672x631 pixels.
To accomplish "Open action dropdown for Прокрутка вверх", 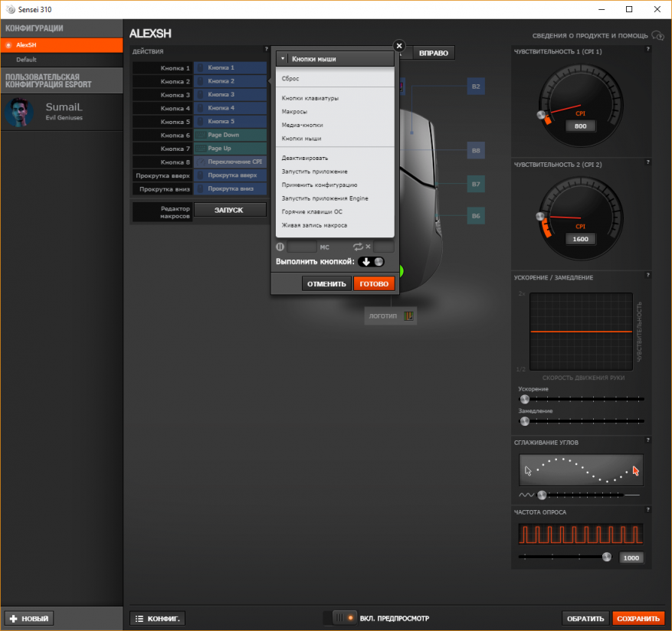I will [x=230, y=175].
